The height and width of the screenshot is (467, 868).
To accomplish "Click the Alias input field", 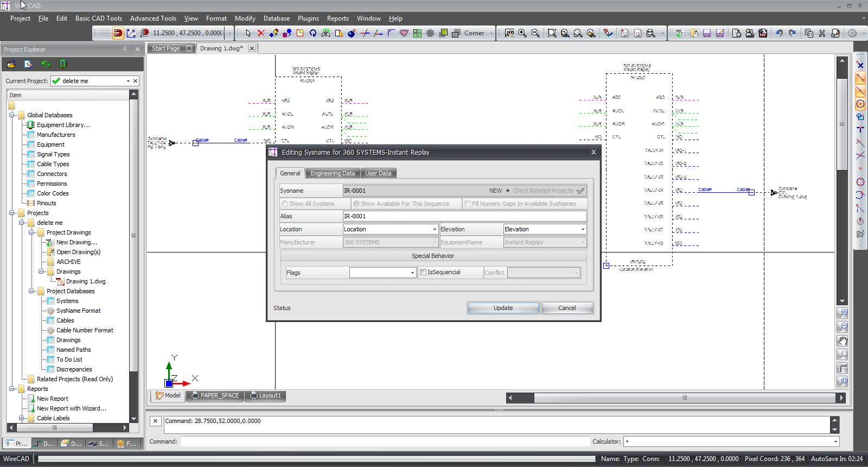I will [464, 216].
